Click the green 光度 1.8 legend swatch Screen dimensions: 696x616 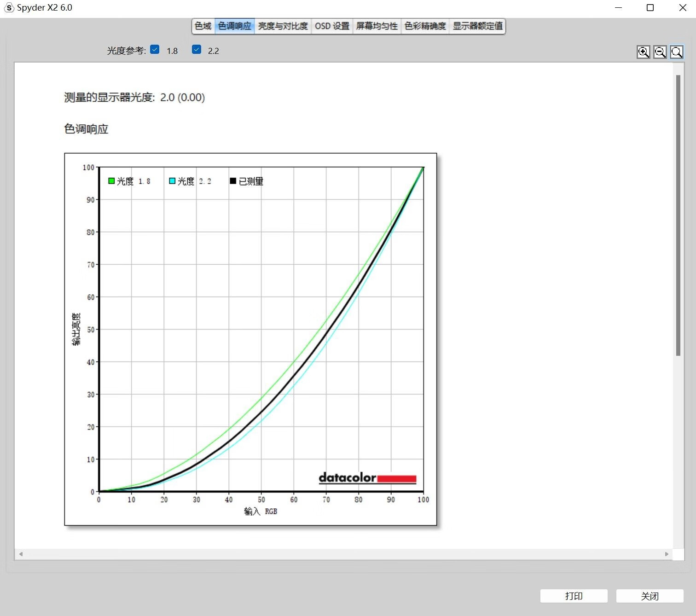tap(111, 181)
